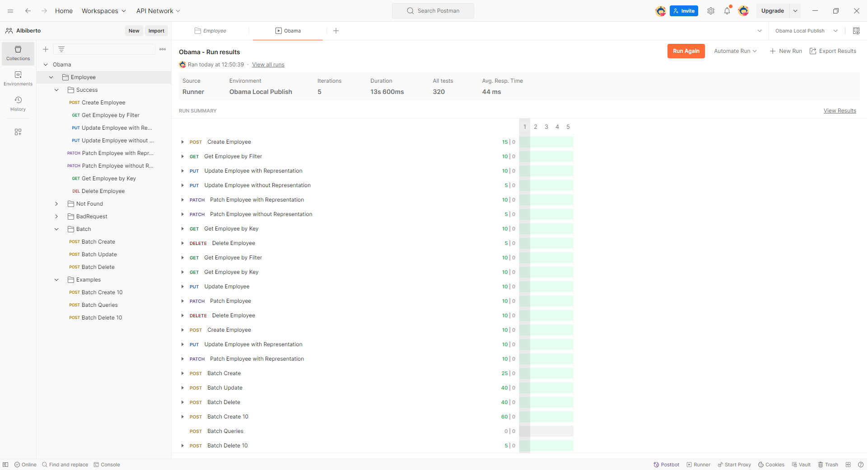Expand the Not Found folder
The width and height of the screenshot is (868, 470).
[x=56, y=204]
